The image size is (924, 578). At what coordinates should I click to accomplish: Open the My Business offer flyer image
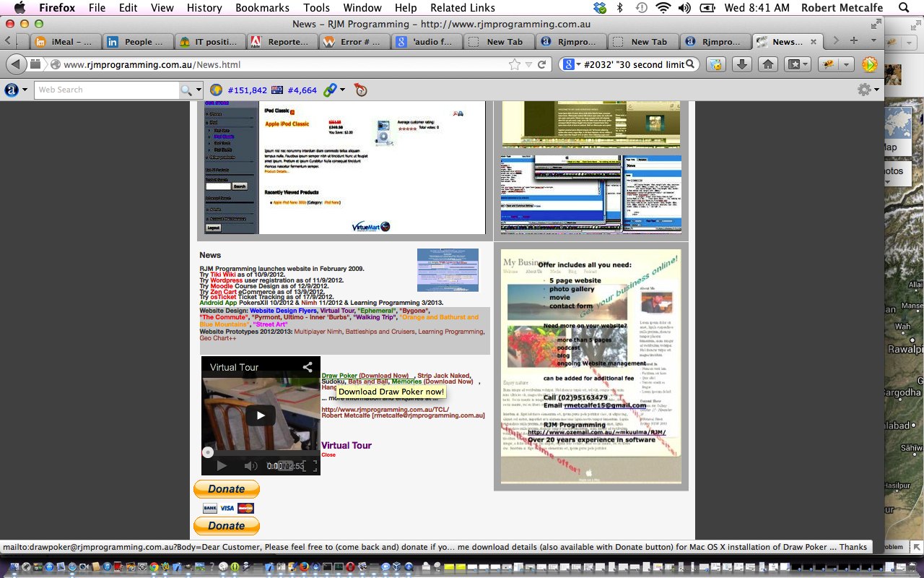(590, 366)
